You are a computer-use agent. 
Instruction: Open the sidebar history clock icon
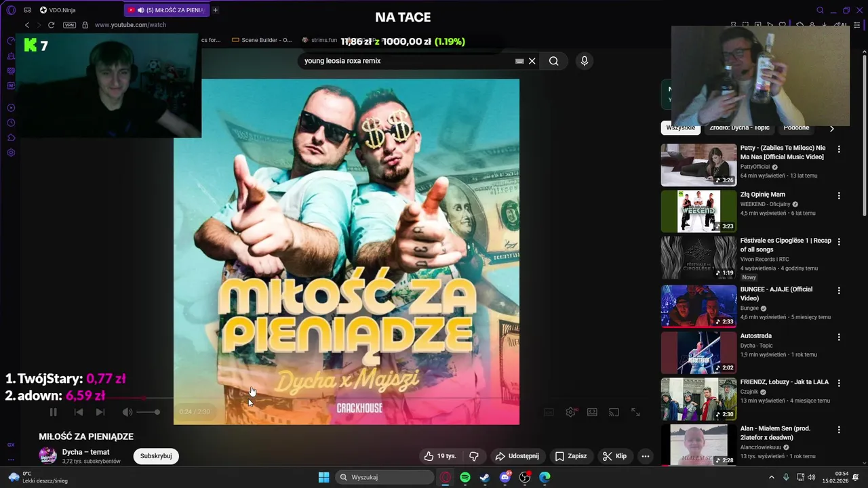tap(11, 123)
